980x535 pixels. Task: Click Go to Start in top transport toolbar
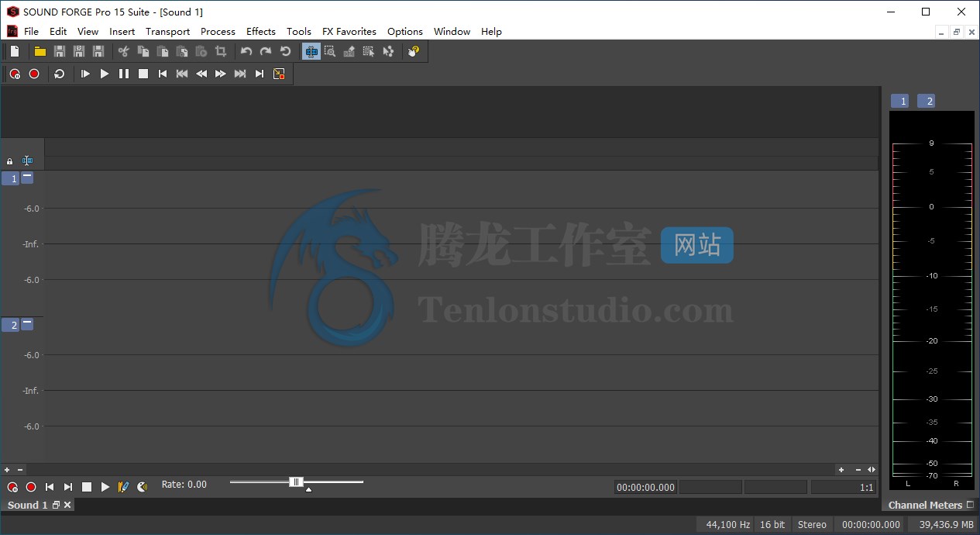pyautogui.click(x=163, y=74)
